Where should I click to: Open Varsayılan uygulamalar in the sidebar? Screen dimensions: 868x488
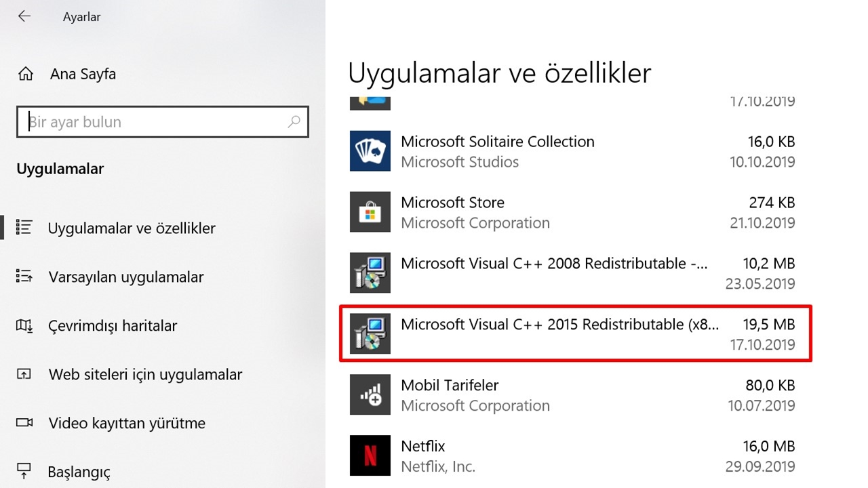pyautogui.click(x=125, y=277)
